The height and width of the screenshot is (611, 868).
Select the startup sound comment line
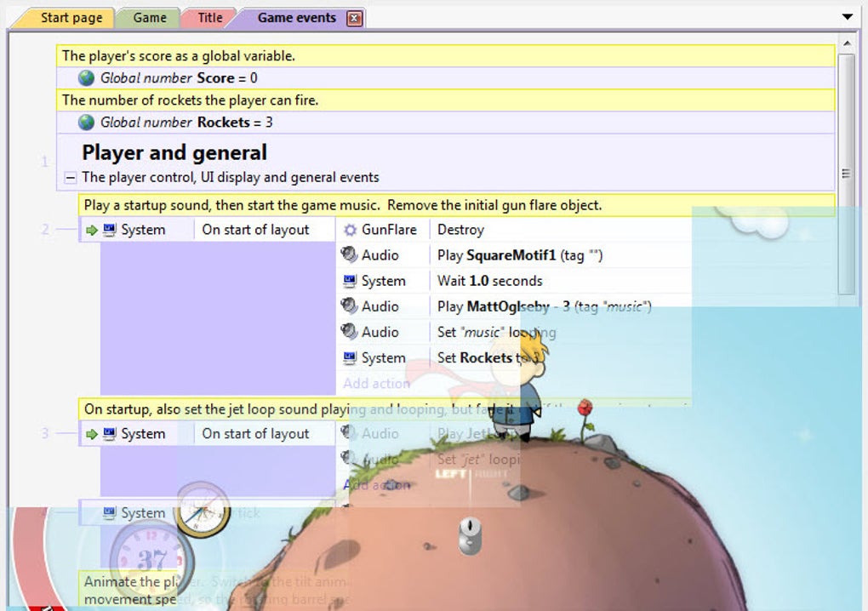tap(456, 205)
